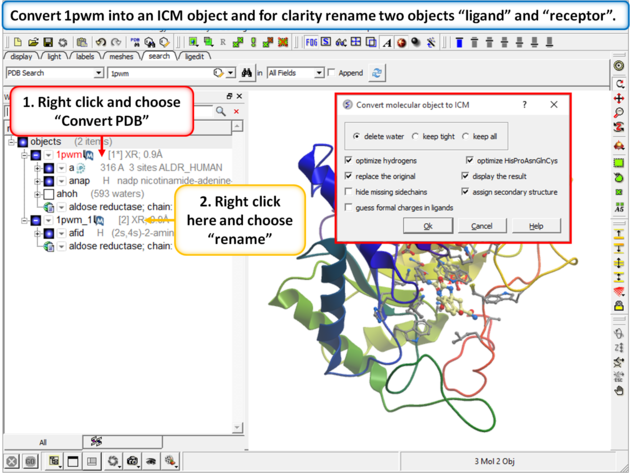Enable 'guess formal charges in ligands'

[x=348, y=207]
